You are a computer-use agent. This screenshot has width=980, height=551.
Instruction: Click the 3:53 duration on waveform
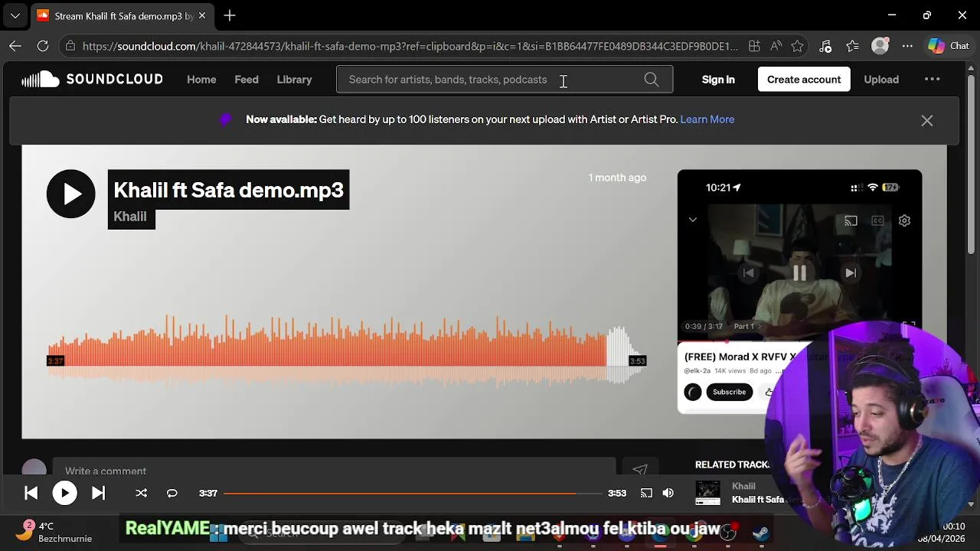637,361
